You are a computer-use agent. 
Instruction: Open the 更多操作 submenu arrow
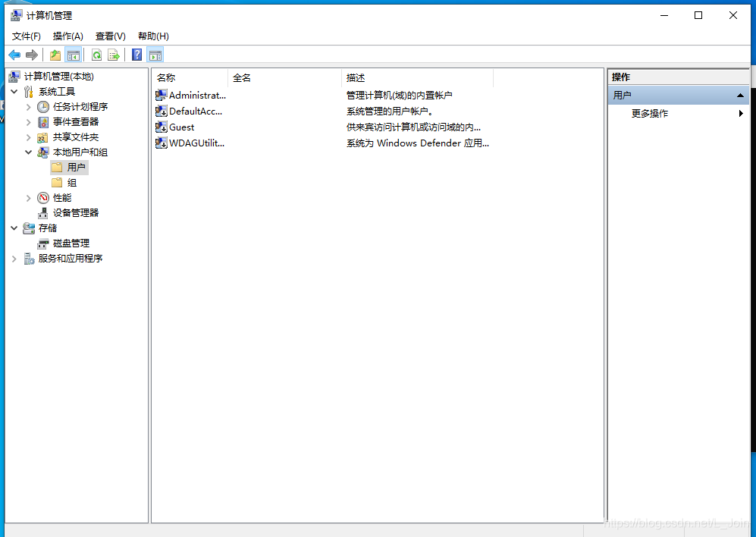tap(741, 113)
